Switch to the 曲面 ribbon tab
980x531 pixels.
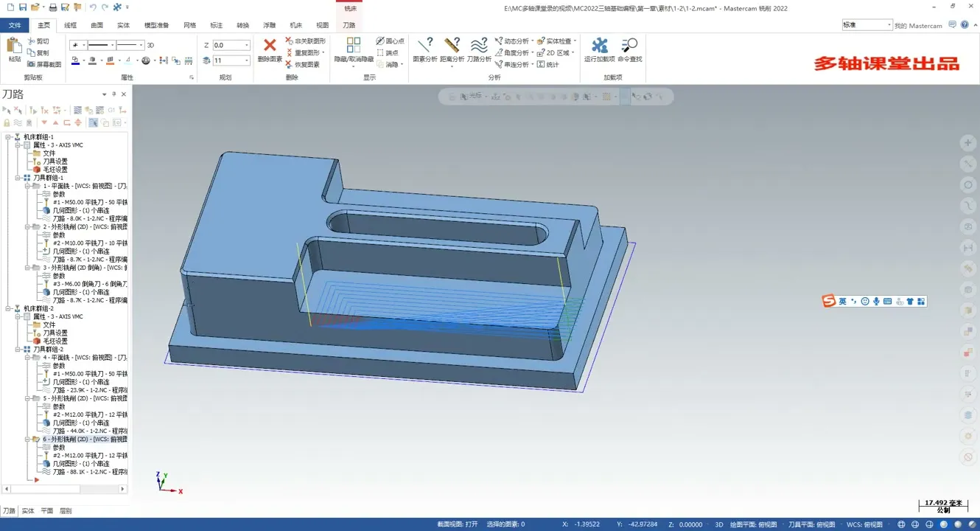click(x=97, y=25)
